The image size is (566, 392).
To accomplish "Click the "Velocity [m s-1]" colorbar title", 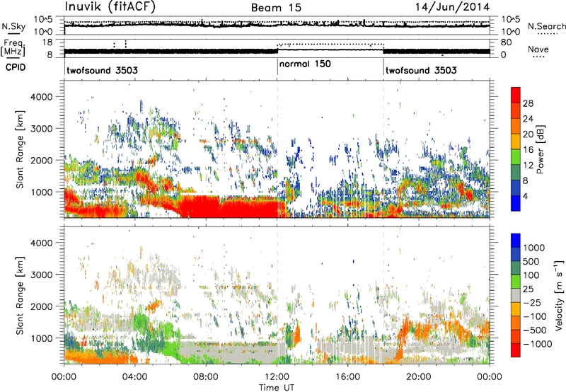I will pos(559,295).
